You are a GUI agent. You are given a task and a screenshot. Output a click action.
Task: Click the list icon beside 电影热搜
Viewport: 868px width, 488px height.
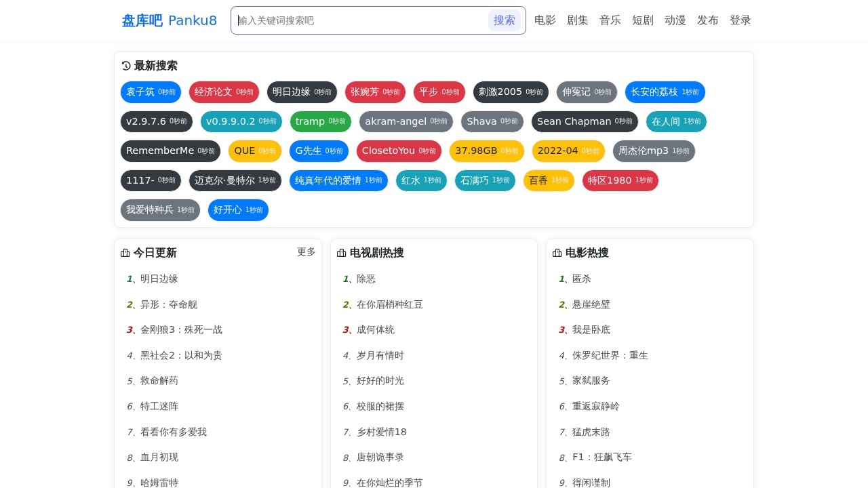[557, 252]
